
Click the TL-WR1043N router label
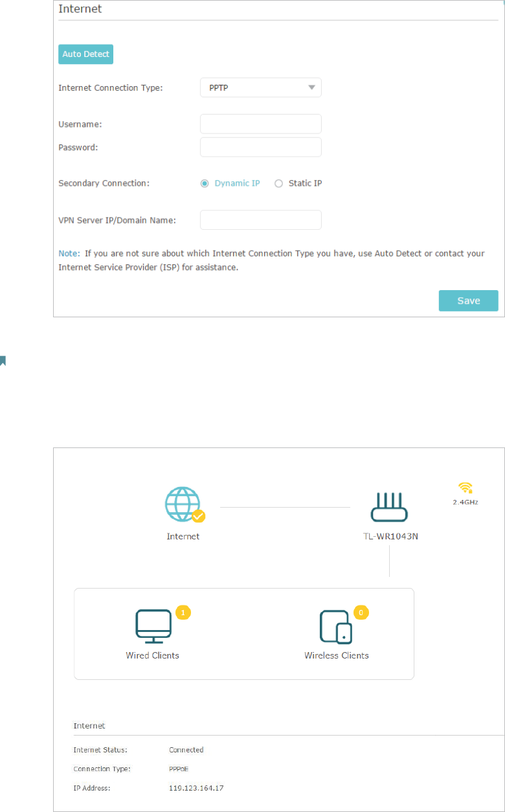(389, 536)
